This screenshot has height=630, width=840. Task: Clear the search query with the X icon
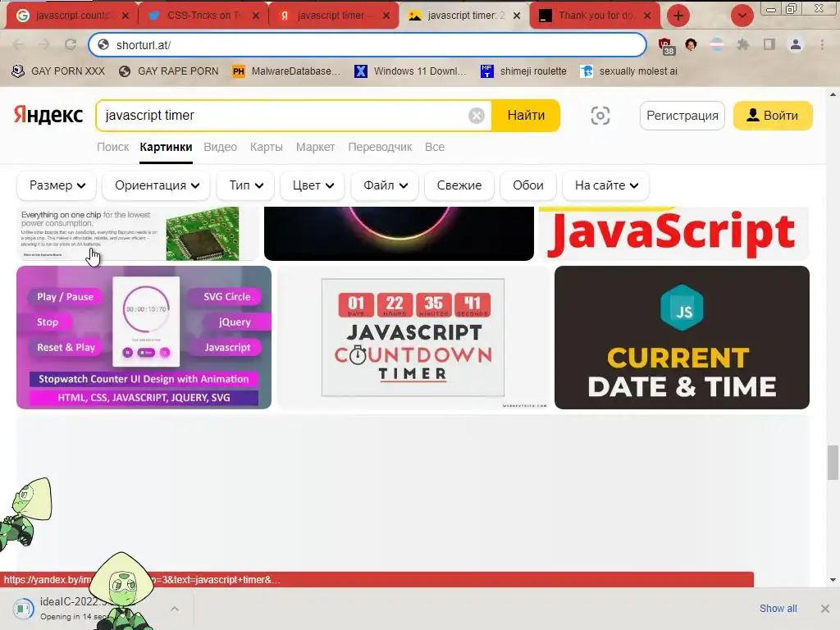click(x=477, y=116)
